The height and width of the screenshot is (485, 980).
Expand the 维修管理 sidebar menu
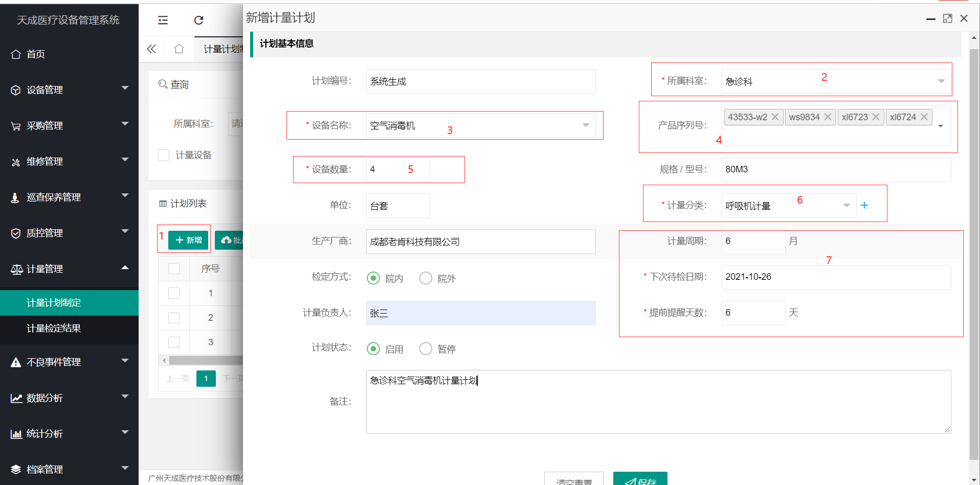(x=69, y=162)
